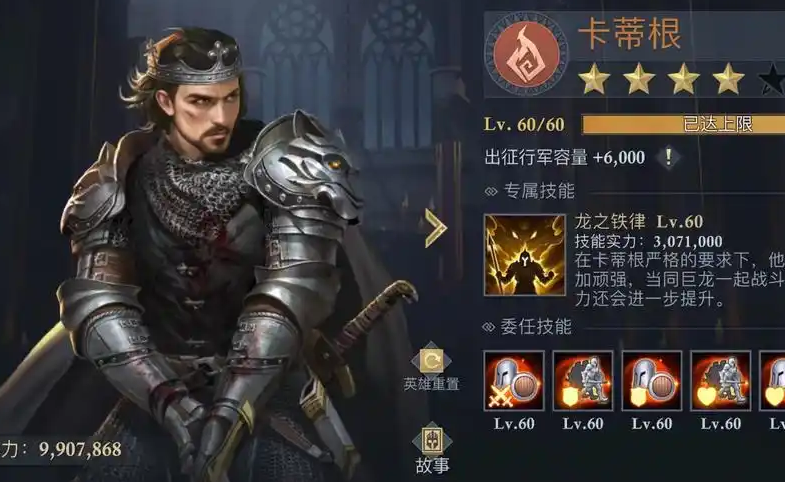Select the 龙之铁律 exclusive skill icon

tap(525, 255)
